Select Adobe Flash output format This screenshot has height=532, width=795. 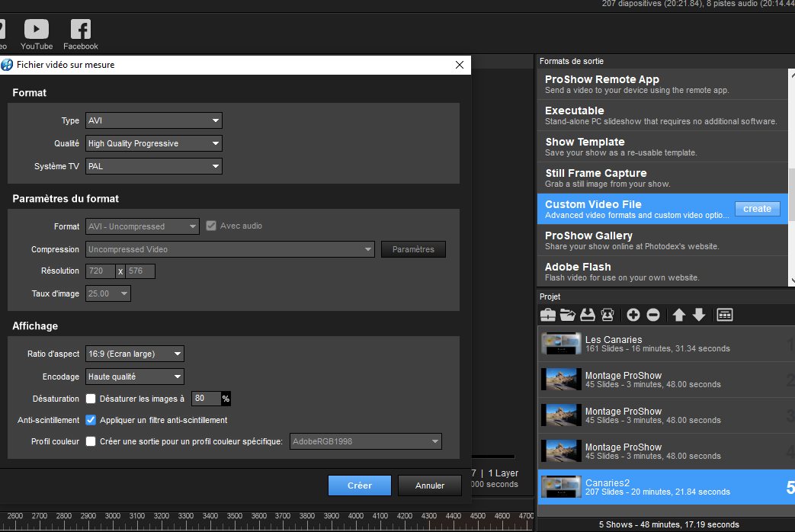pos(662,271)
